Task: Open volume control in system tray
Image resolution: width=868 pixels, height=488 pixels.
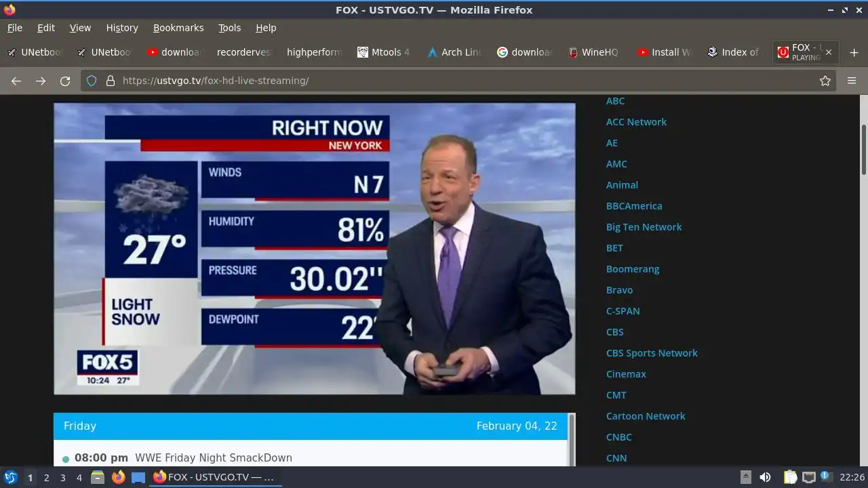Action: pyautogui.click(x=765, y=477)
